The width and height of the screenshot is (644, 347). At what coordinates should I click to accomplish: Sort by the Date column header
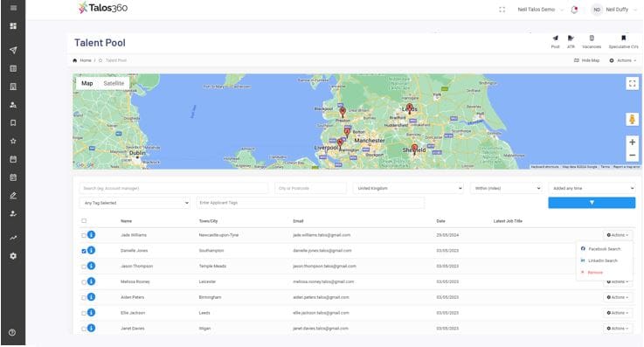pos(440,221)
